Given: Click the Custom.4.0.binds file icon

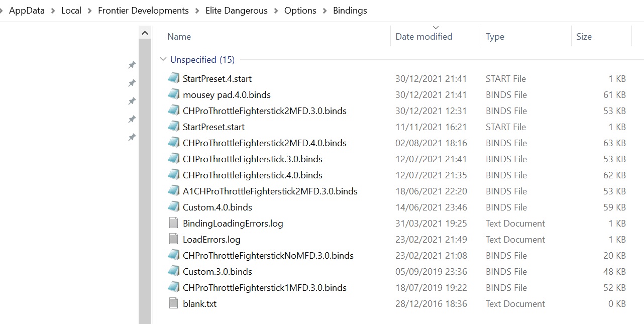Looking at the screenshot, I should 174,207.
